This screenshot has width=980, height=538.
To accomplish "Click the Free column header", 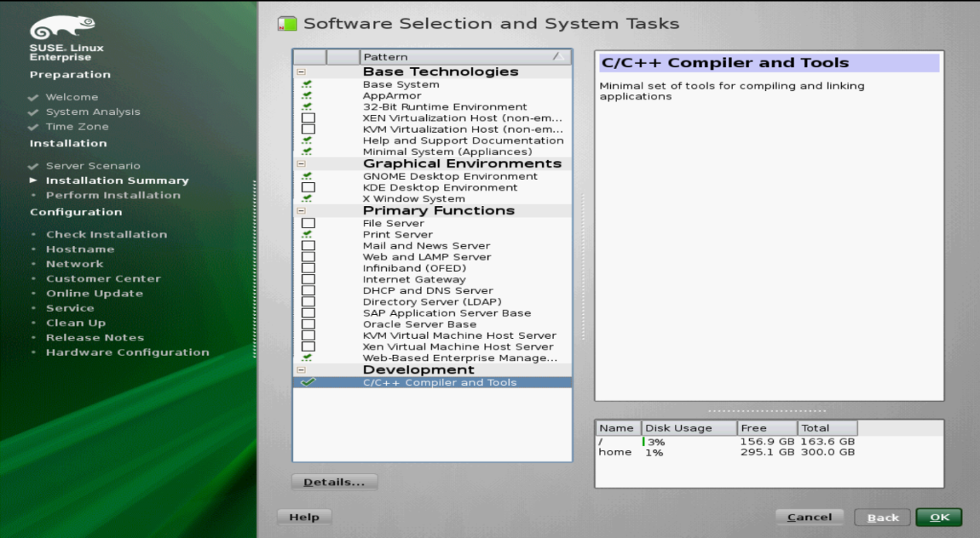I will click(768, 428).
